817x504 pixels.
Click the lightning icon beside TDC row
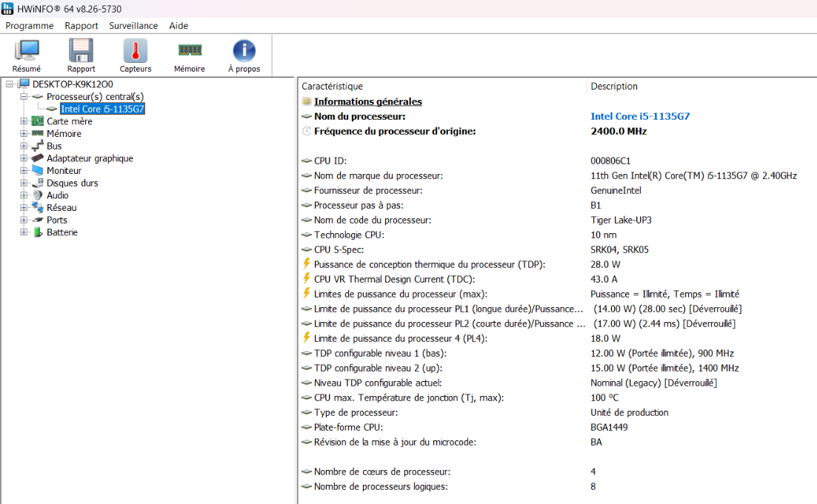pos(307,278)
